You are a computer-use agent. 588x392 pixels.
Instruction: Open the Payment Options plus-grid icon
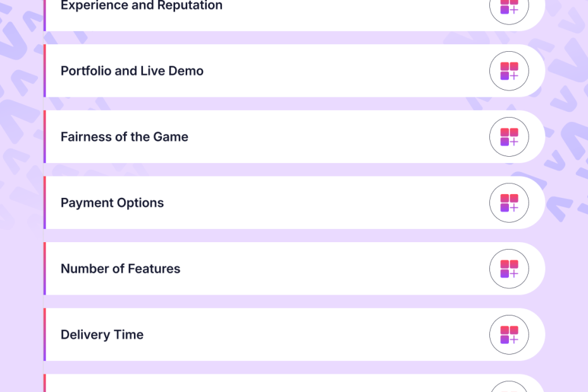point(509,202)
